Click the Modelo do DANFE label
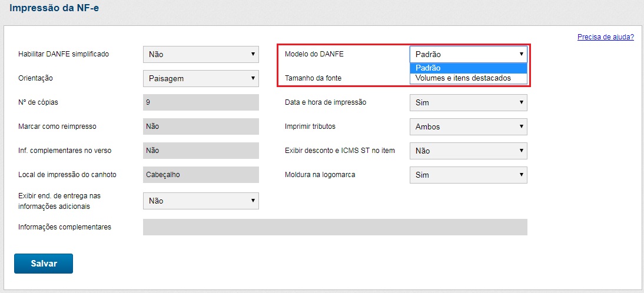The width and height of the screenshot is (644, 293). click(x=314, y=54)
